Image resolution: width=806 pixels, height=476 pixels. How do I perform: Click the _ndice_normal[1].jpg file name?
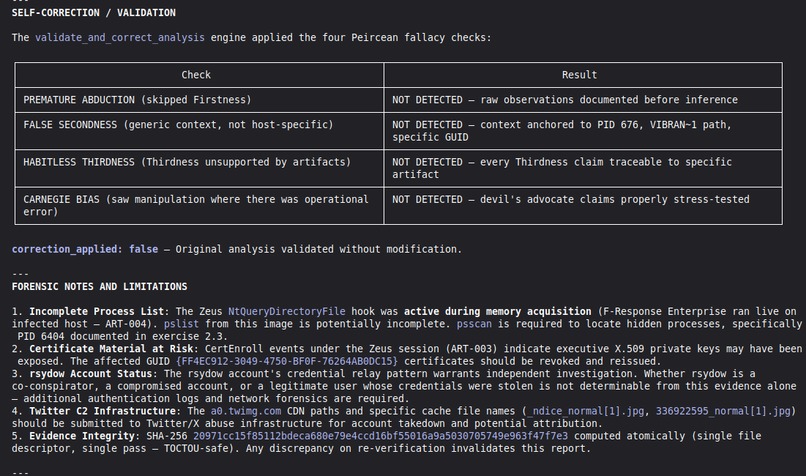[x=585, y=411]
